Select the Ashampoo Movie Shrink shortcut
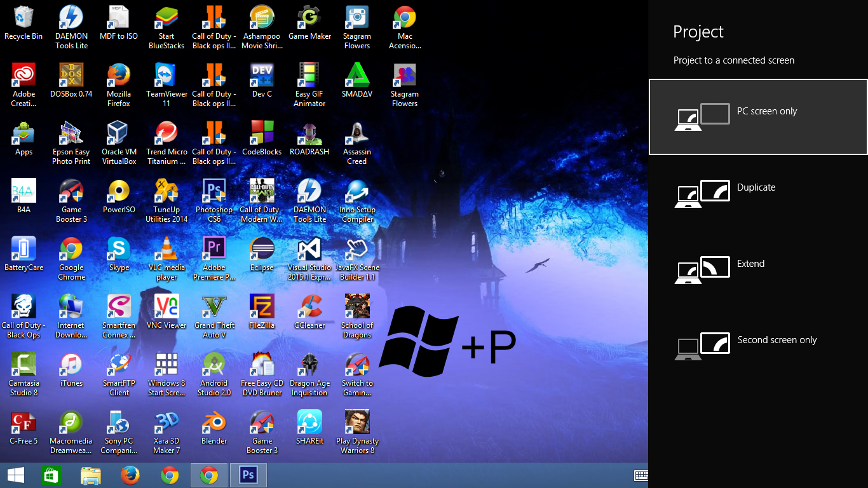868x488 pixels. point(262,28)
